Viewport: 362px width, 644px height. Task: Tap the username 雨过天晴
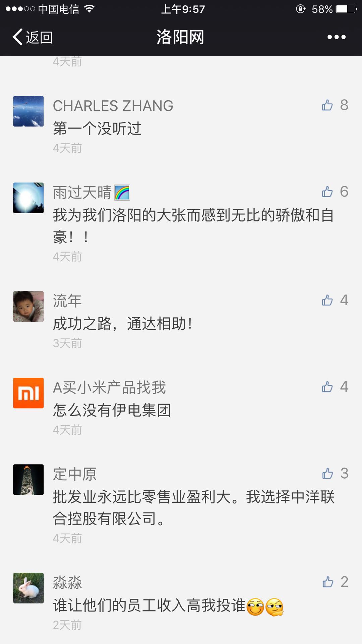point(82,193)
